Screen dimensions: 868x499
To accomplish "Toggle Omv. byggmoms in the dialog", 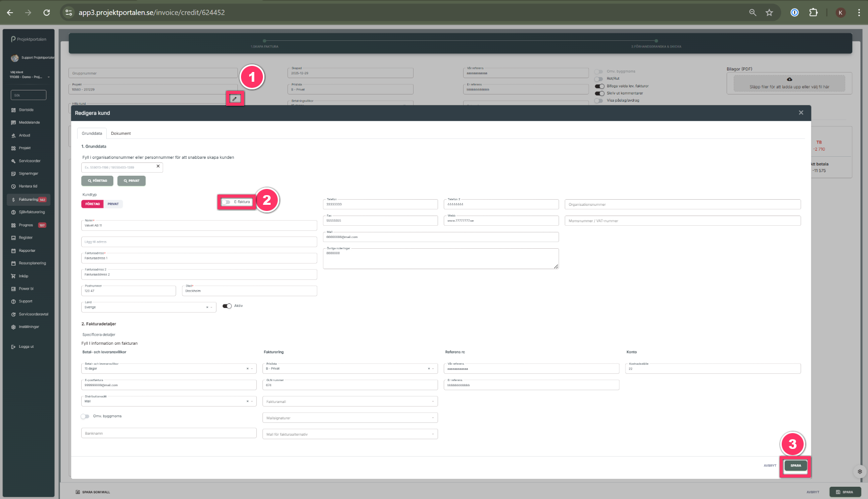I will (85, 416).
